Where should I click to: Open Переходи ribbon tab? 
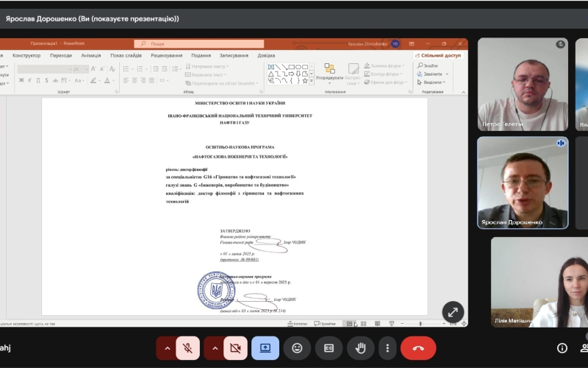pos(61,56)
